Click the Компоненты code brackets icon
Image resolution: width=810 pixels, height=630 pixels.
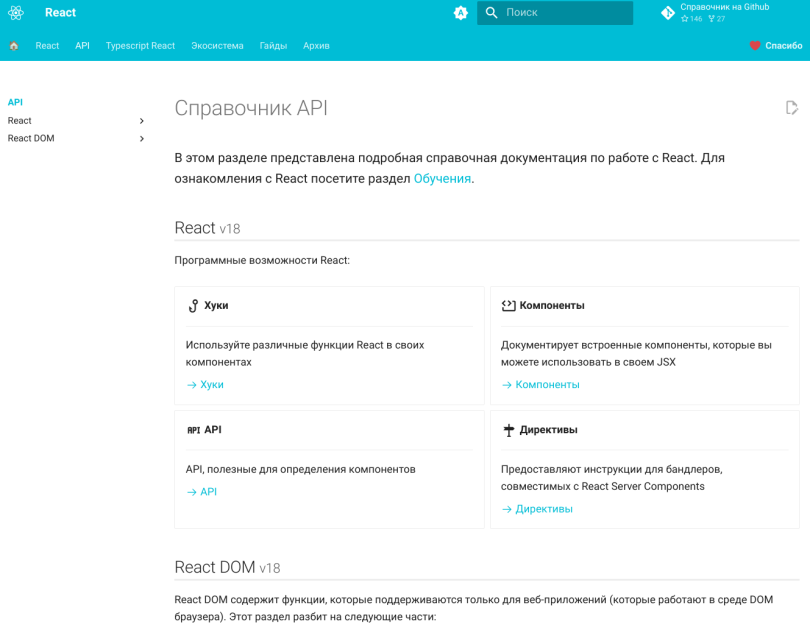[x=508, y=306]
